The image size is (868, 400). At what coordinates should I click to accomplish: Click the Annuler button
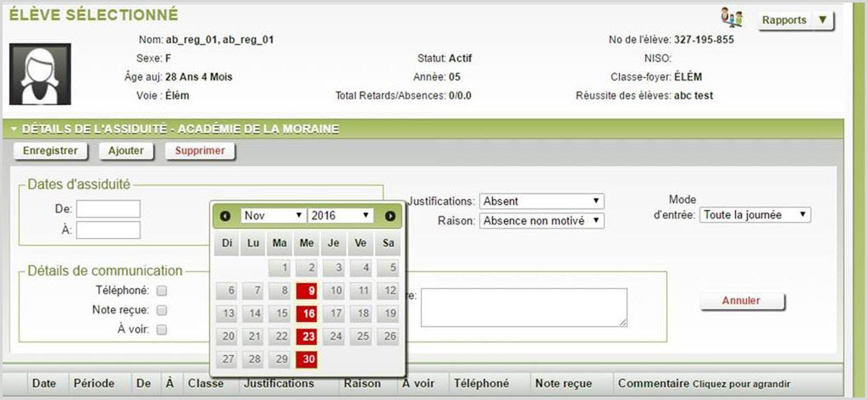coord(741,301)
